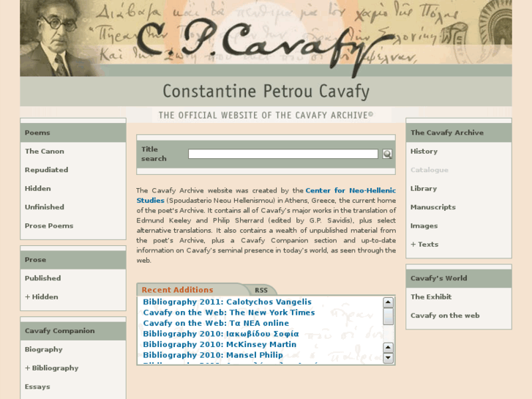Expand the + Hidden prose item
Screen dimensions: 532x399
click(x=42, y=297)
